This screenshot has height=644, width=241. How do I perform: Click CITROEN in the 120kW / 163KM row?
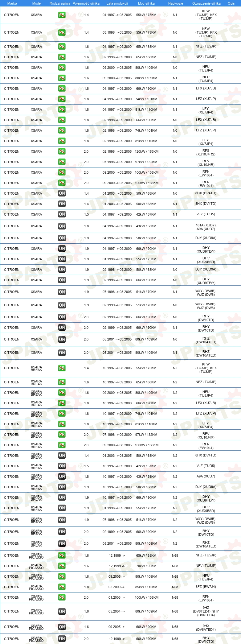[x=12, y=151]
